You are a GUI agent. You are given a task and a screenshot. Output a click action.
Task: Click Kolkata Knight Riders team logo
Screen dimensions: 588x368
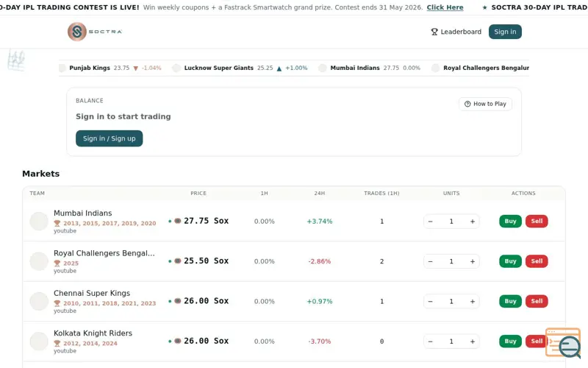[39, 342]
